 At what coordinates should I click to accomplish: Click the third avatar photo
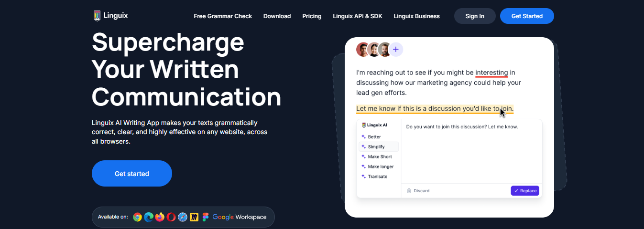(384, 49)
